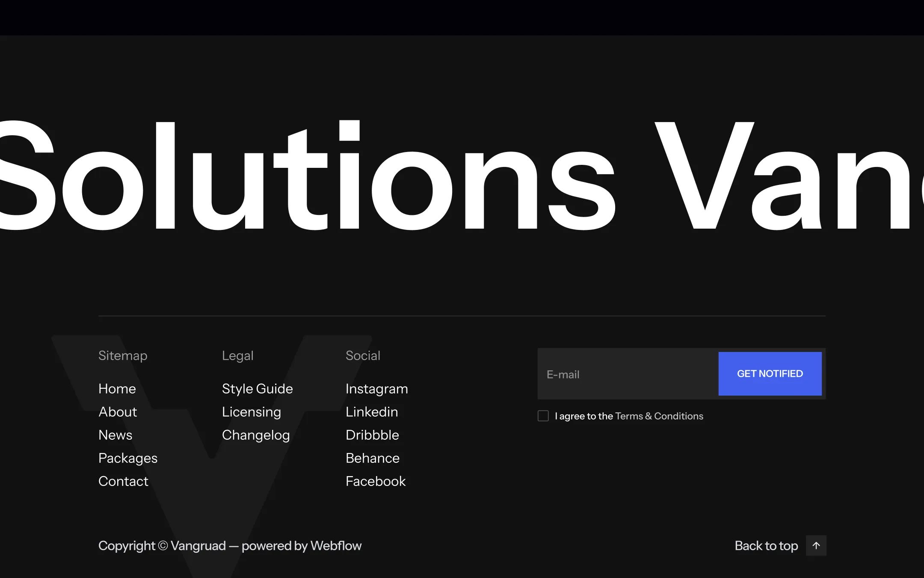Click the Copyright © Vangruad text

click(162, 546)
